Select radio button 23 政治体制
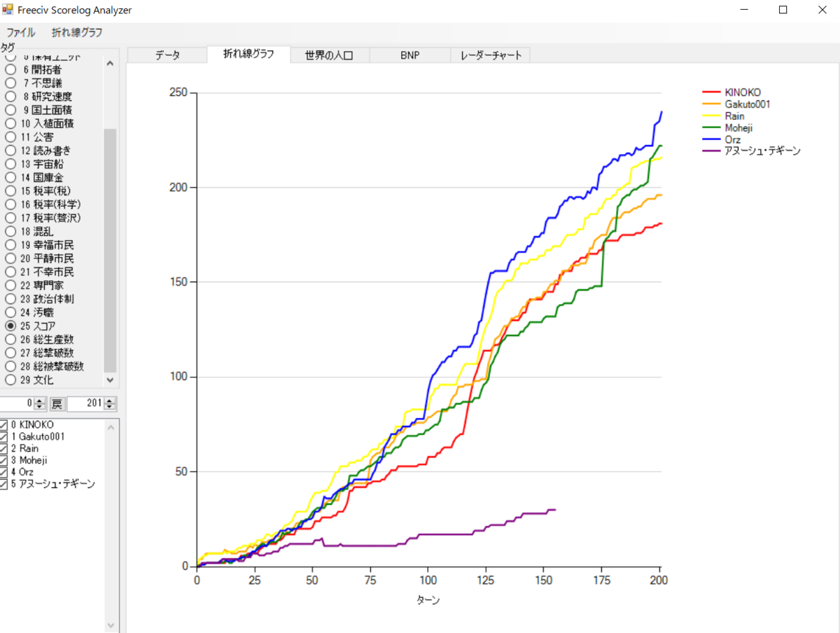 tap(10, 299)
